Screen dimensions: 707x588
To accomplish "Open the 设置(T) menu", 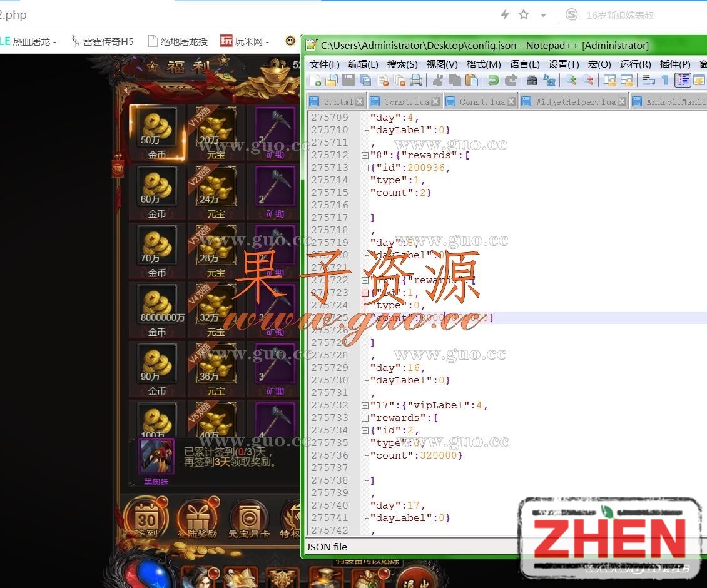I will pos(564,64).
